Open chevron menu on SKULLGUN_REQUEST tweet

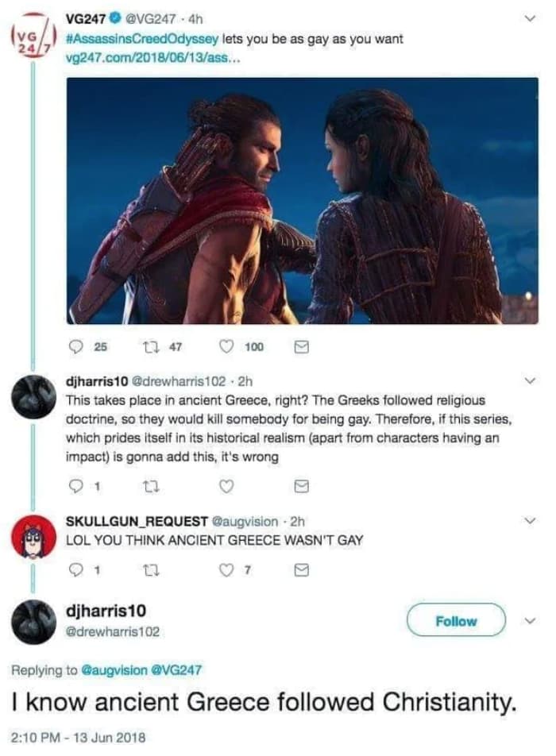pyautogui.click(x=531, y=521)
